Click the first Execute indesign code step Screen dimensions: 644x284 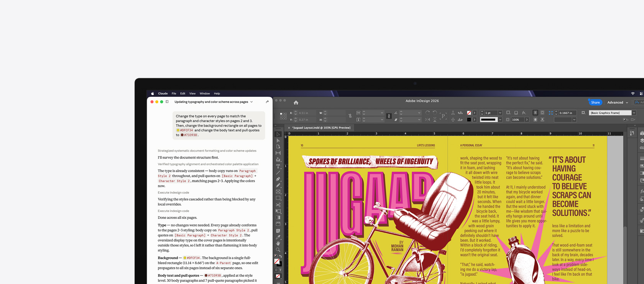pos(173,193)
